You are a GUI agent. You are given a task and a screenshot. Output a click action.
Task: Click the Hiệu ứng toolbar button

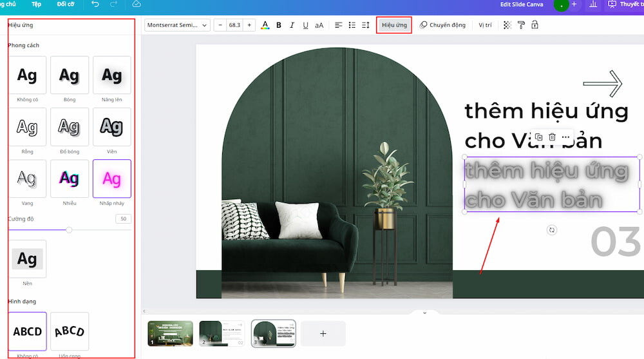coord(394,25)
